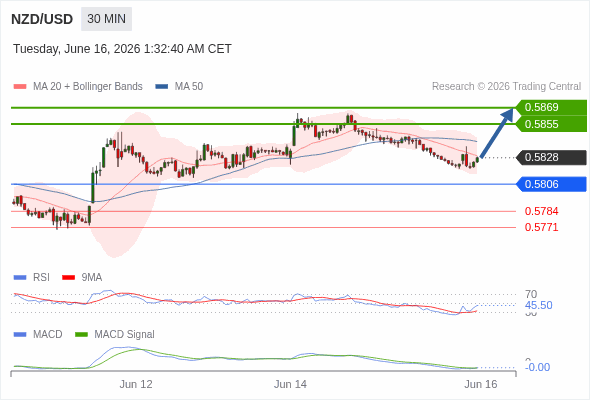This screenshot has width=590, height=400.
Task: Click the date line Tuesday, June 16, 2026
Action: [x=122, y=49]
